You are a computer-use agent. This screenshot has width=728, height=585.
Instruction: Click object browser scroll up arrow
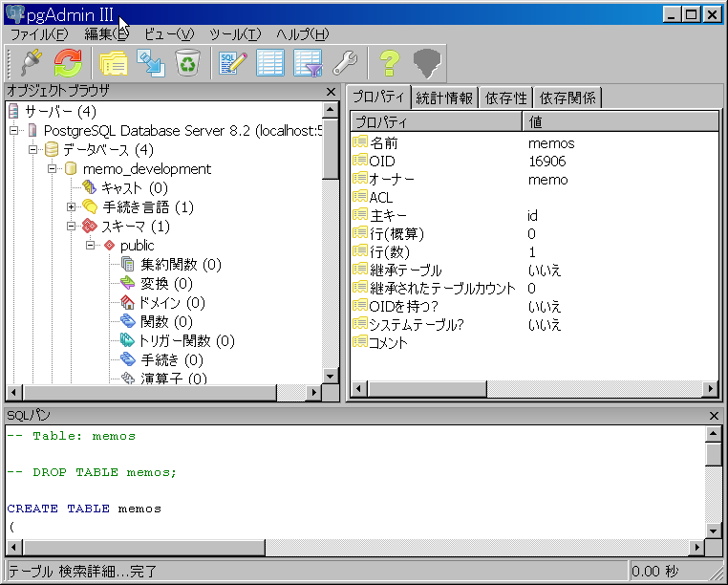pos(331,110)
